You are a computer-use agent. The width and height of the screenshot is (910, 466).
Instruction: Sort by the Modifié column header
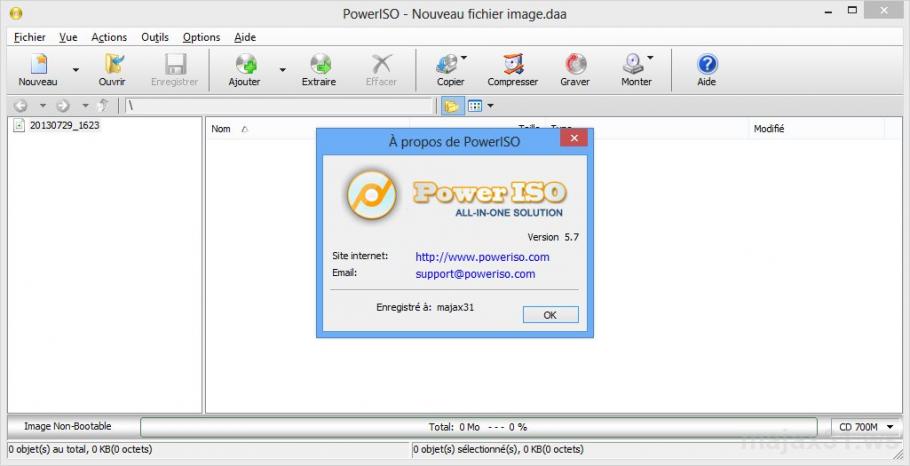tap(769, 129)
